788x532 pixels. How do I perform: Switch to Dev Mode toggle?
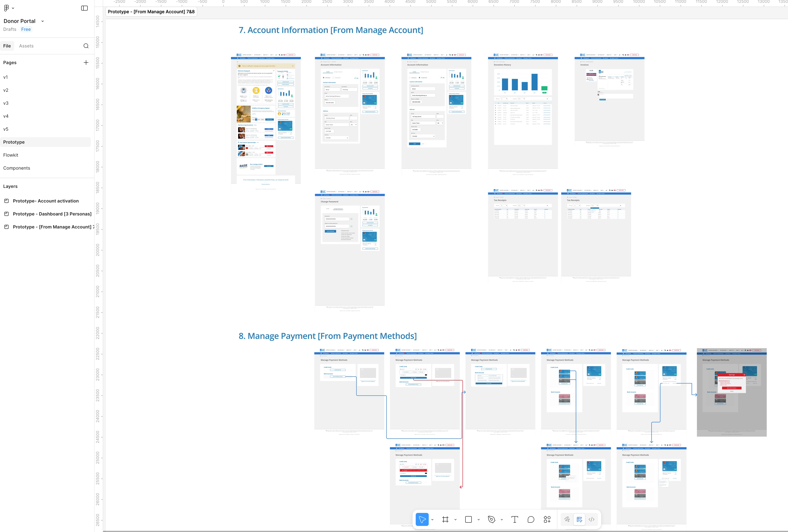click(591, 519)
